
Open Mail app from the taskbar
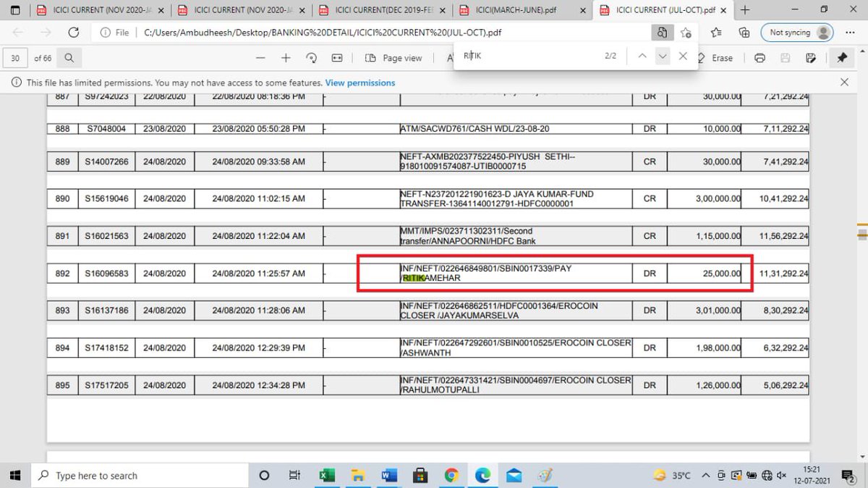pos(514,475)
